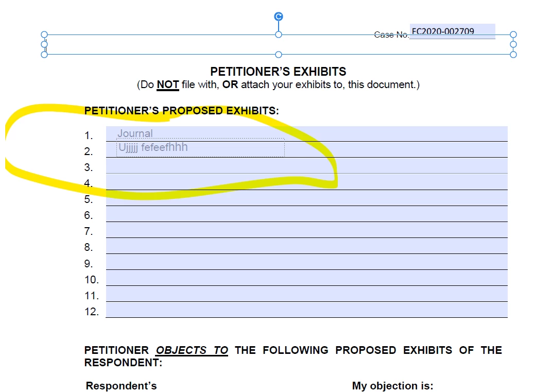The image size is (552, 392).
Task: Click exhibit field 1 containing Journal
Action: point(306,133)
